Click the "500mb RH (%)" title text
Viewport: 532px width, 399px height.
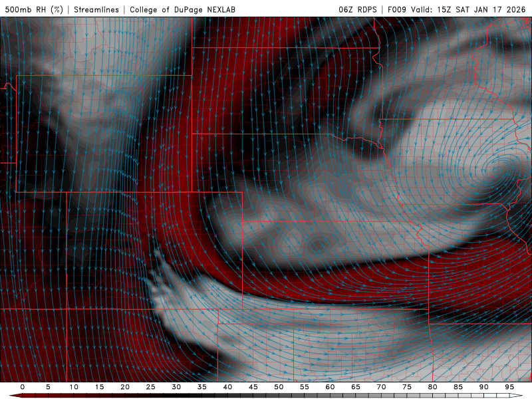click(x=34, y=9)
